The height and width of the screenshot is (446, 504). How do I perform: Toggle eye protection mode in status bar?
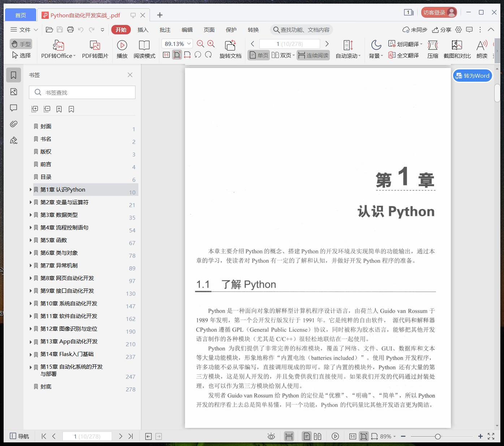click(271, 436)
